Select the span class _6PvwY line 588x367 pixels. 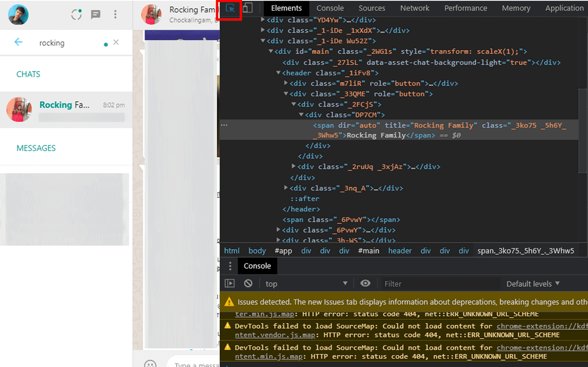tap(341, 220)
